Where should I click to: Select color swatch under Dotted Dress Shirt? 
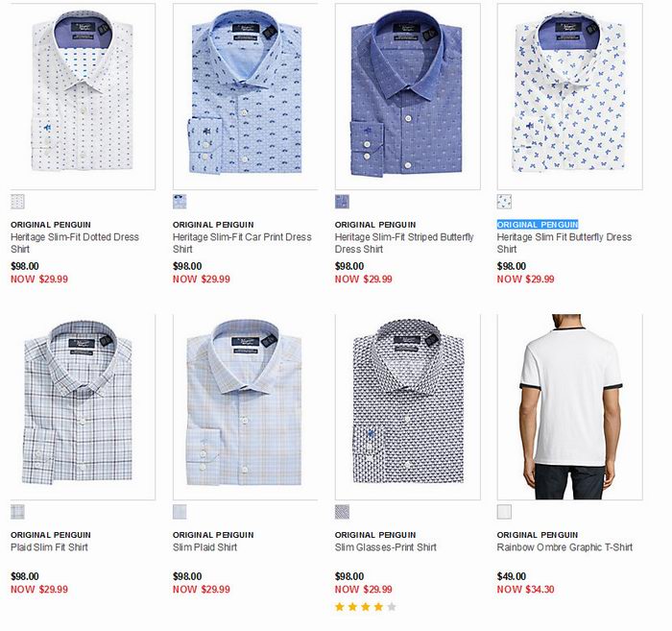coord(17,202)
